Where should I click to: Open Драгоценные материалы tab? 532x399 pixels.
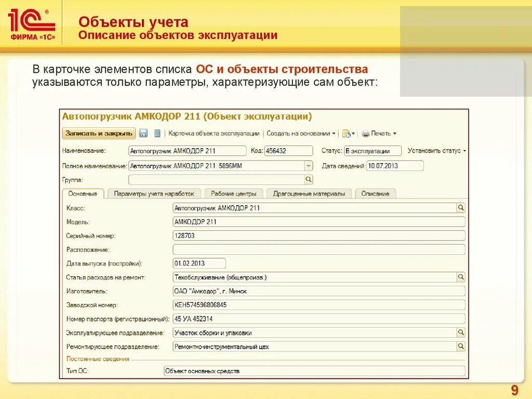[309, 194]
